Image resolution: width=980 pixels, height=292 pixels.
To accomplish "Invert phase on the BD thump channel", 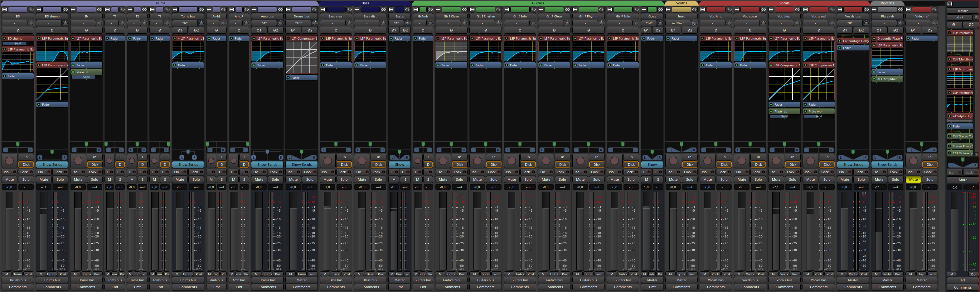I will point(52,30).
